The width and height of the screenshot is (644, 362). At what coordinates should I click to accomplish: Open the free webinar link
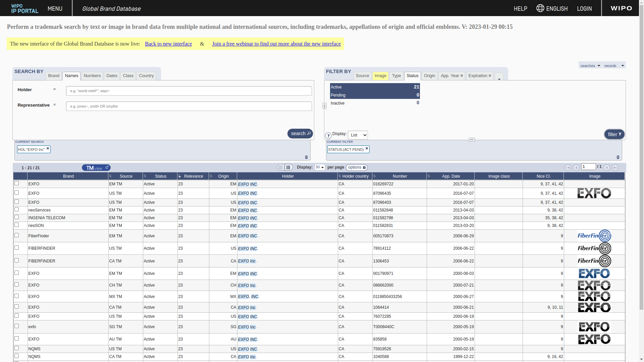276,44
